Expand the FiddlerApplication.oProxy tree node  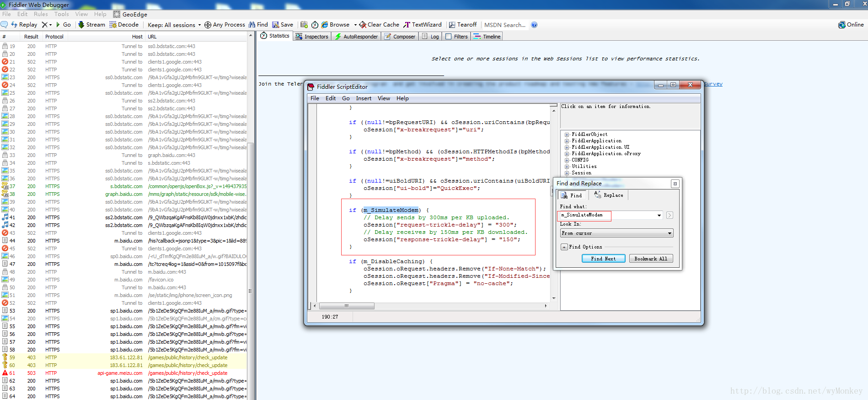(567, 154)
